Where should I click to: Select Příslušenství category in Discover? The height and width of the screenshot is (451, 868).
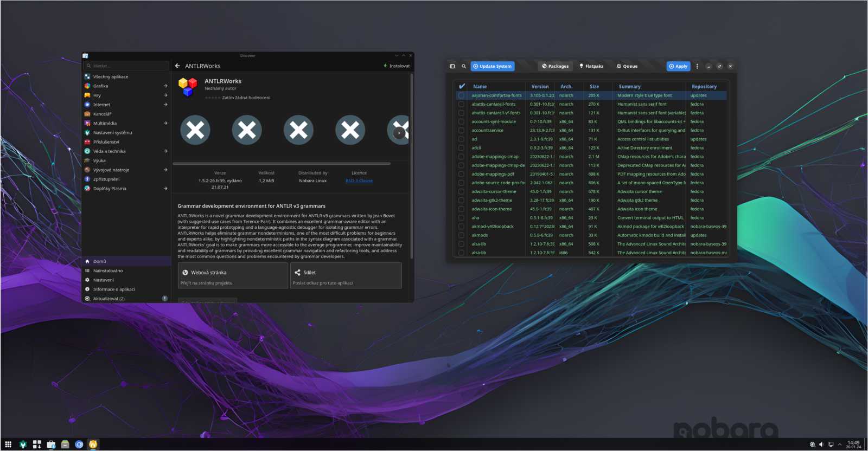click(x=126, y=142)
